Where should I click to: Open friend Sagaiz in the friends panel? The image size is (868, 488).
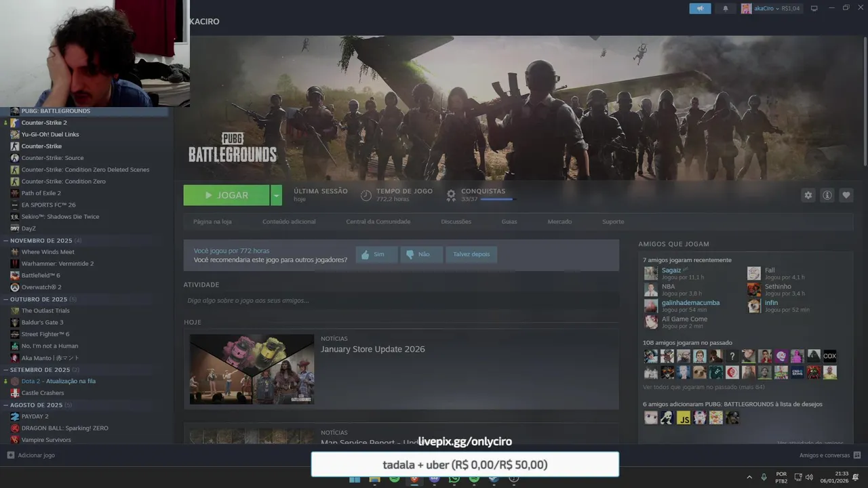(x=671, y=270)
